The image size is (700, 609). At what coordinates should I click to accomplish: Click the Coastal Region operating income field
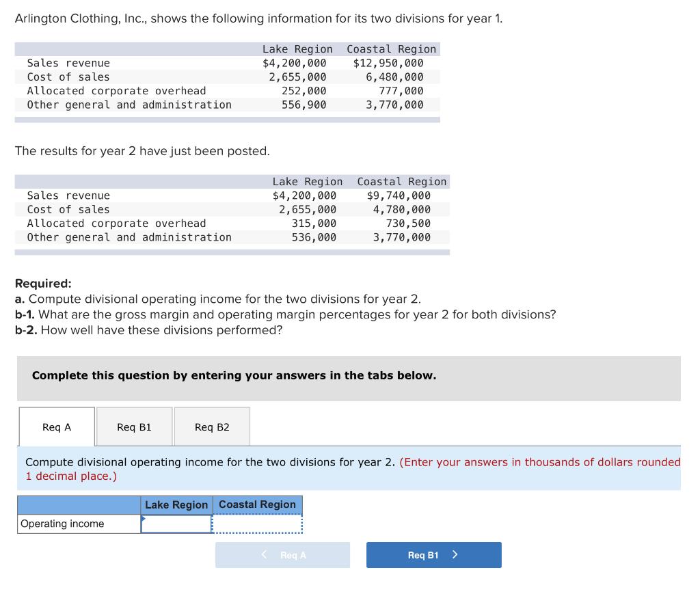pos(257,524)
